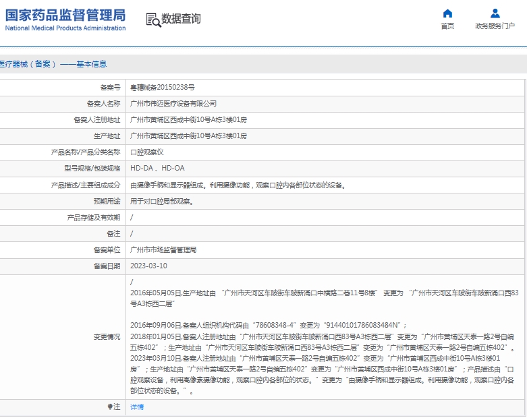Viewport: 527px width, 420px height.
Task: Click the 2016年05月05日 change record line
Action: [x=325, y=298]
